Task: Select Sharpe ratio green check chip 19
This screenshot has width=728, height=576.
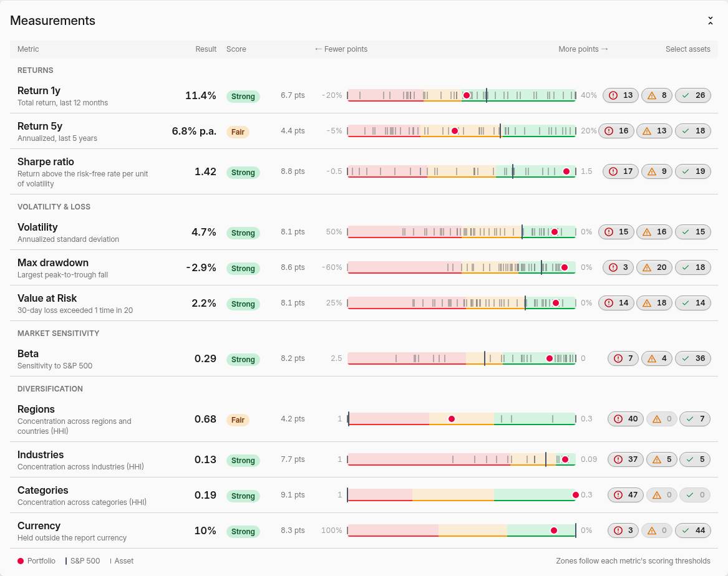Action: point(692,171)
